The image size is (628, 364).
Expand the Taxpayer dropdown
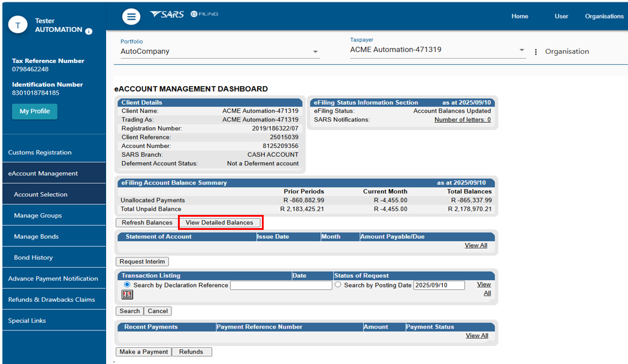click(521, 50)
